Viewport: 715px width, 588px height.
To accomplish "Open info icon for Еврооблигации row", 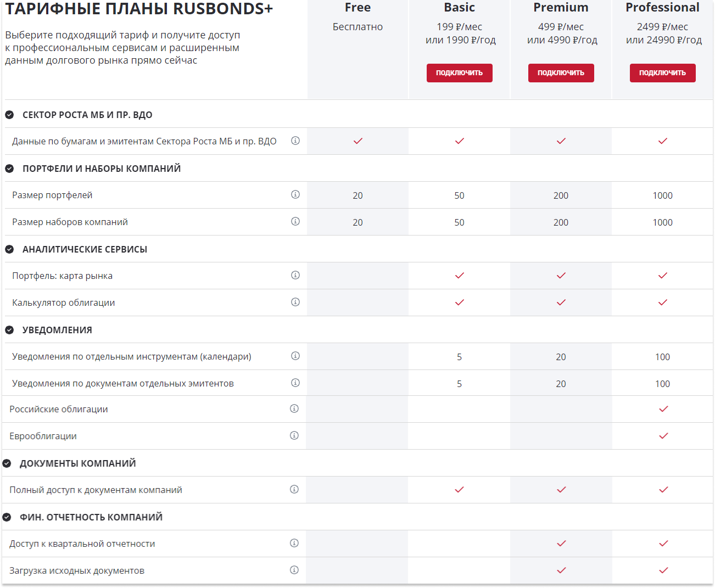I will point(294,435).
